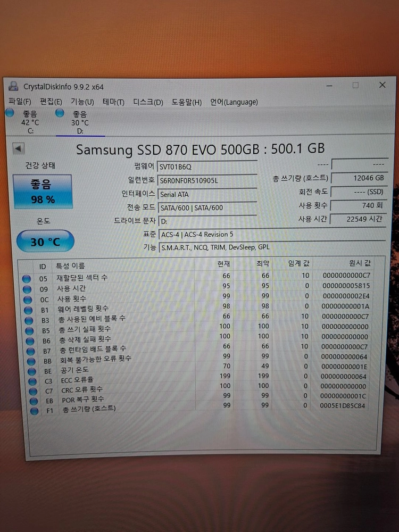Open the 기능(U) menu
The image size is (399, 532).
[82, 102]
